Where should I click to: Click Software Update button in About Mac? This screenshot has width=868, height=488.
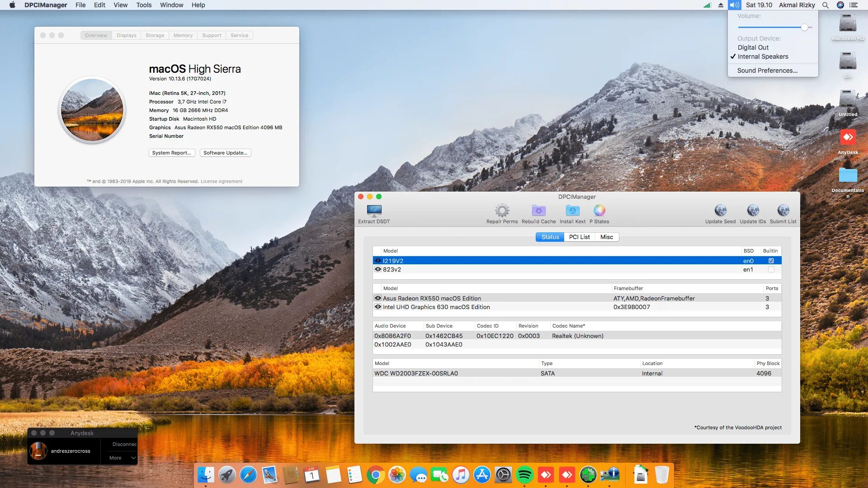click(225, 153)
